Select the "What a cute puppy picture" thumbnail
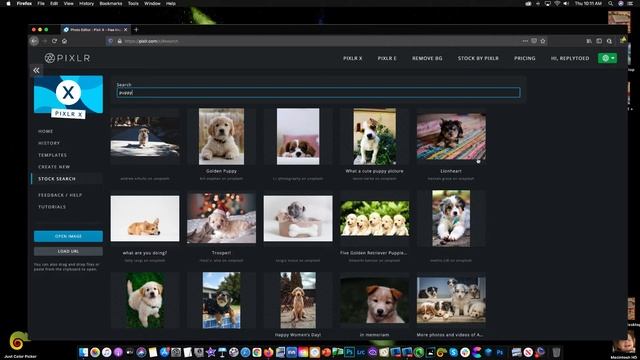This screenshot has width=640, height=360. (375, 136)
